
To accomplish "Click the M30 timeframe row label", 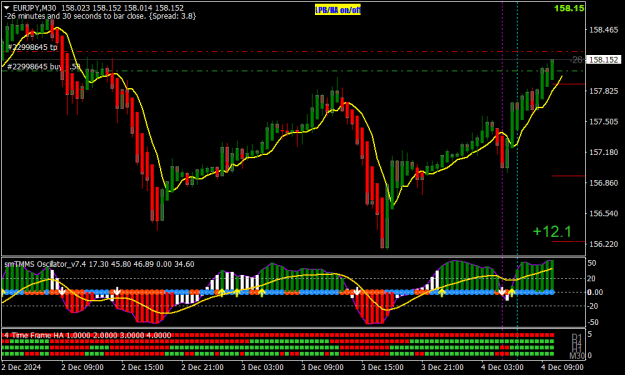I will [576, 355].
